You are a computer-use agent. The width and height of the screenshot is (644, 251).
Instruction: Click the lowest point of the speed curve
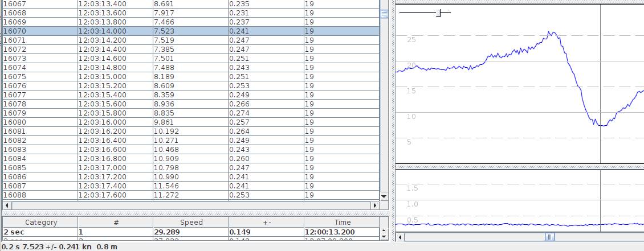pos(601,125)
